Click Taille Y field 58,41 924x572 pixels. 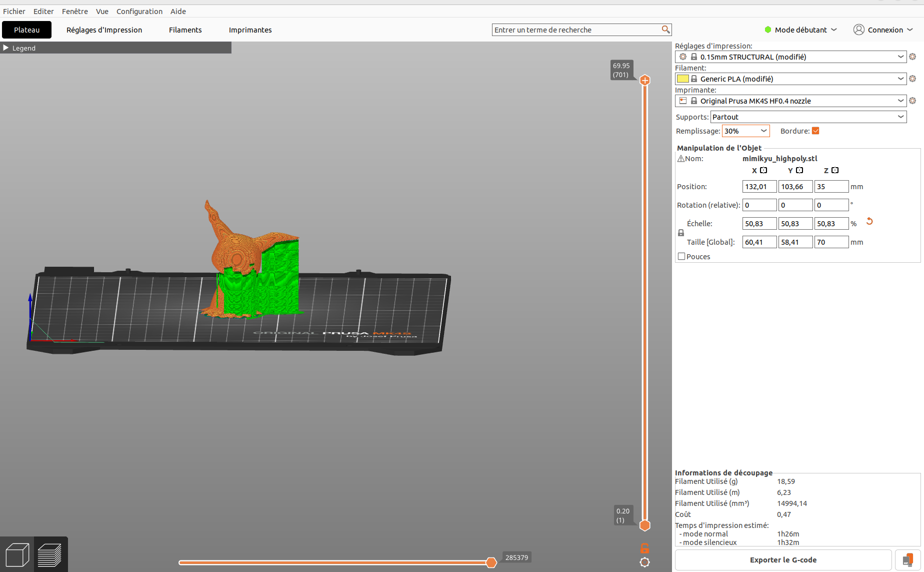point(795,242)
